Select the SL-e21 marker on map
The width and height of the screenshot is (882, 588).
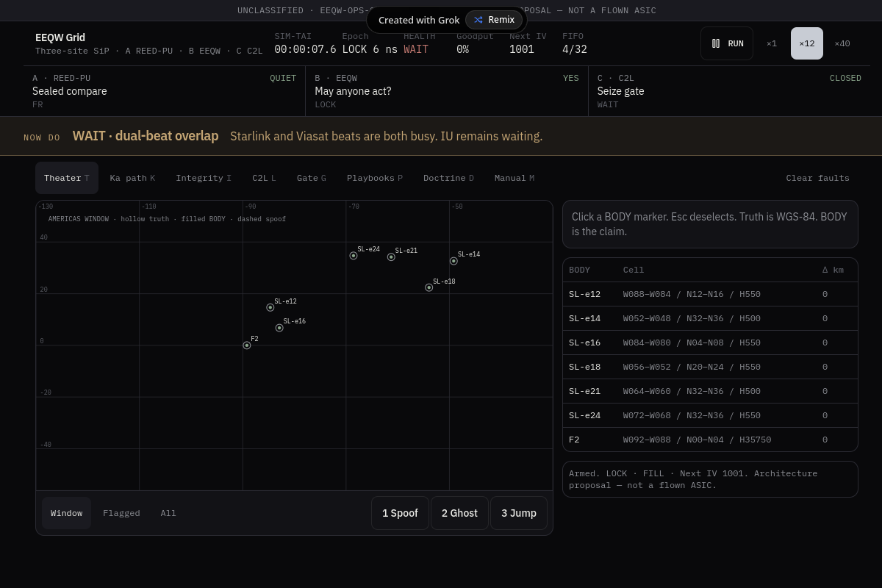point(391,257)
